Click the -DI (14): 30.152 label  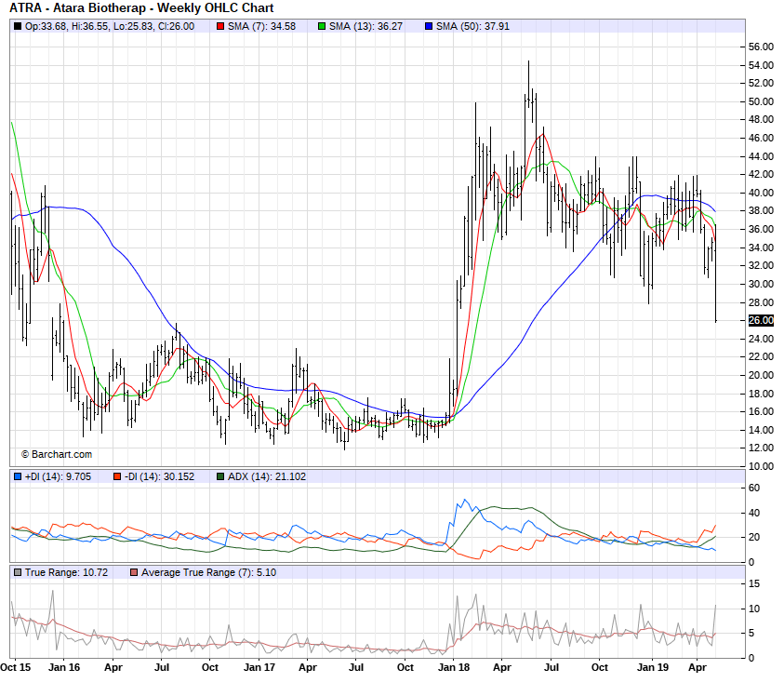[x=160, y=476]
